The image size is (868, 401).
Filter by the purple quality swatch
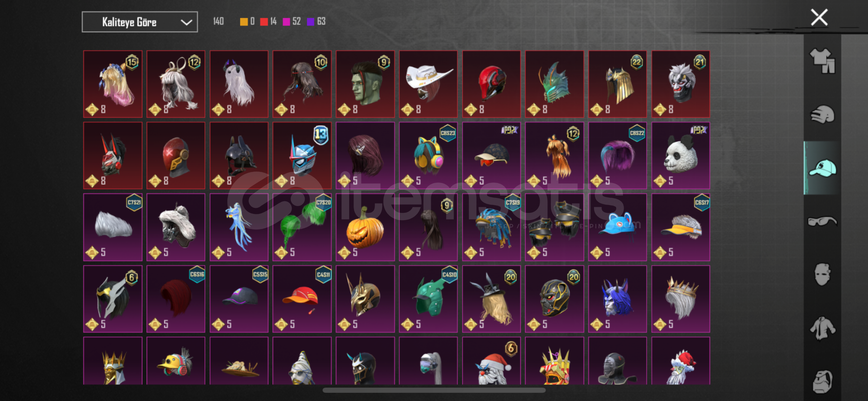[x=311, y=22]
